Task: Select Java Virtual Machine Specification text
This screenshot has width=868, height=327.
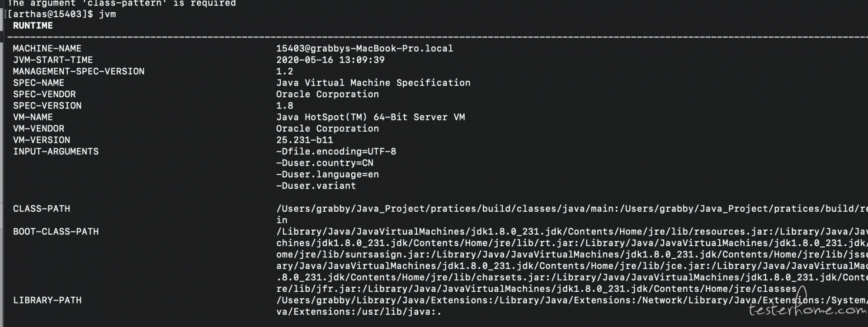Action: tap(373, 83)
